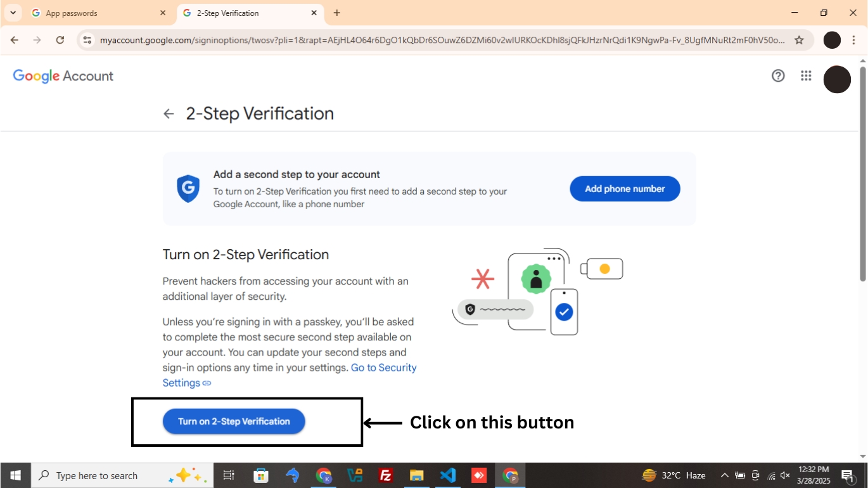The width and height of the screenshot is (868, 488).
Task: Click the Turn on 2-Step Verification button
Action: (234, 421)
